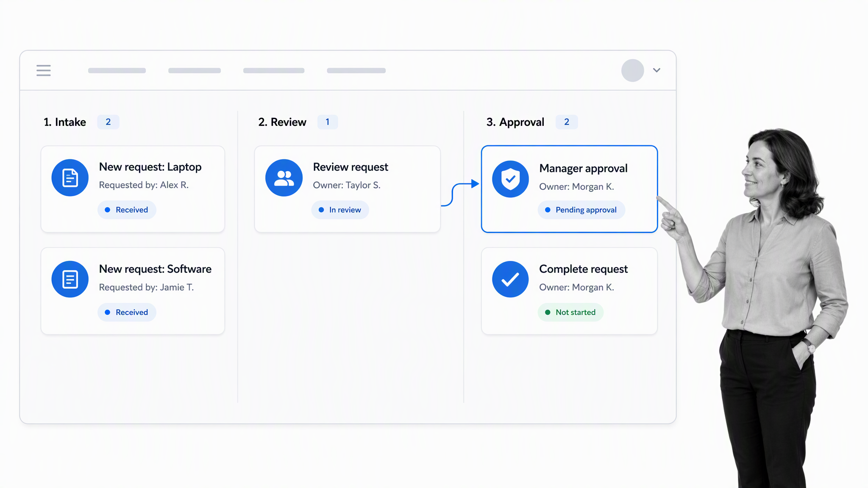The width and height of the screenshot is (868, 488).
Task: Click the document icon for Laptop request
Action: (x=70, y=177)
